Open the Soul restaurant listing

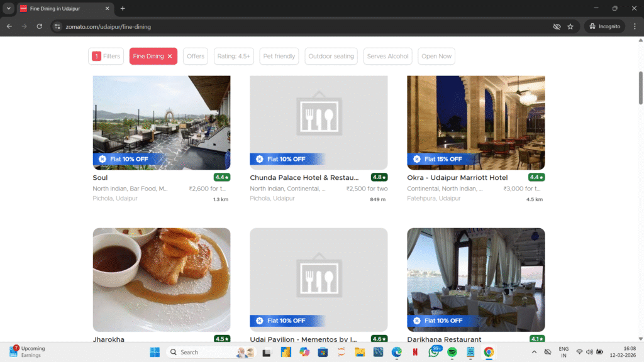(x=100, y=178)
